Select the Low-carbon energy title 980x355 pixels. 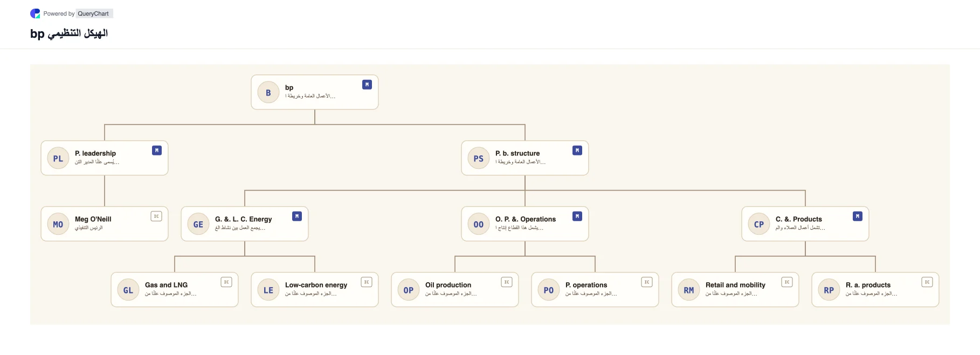(x=316, y=285)
